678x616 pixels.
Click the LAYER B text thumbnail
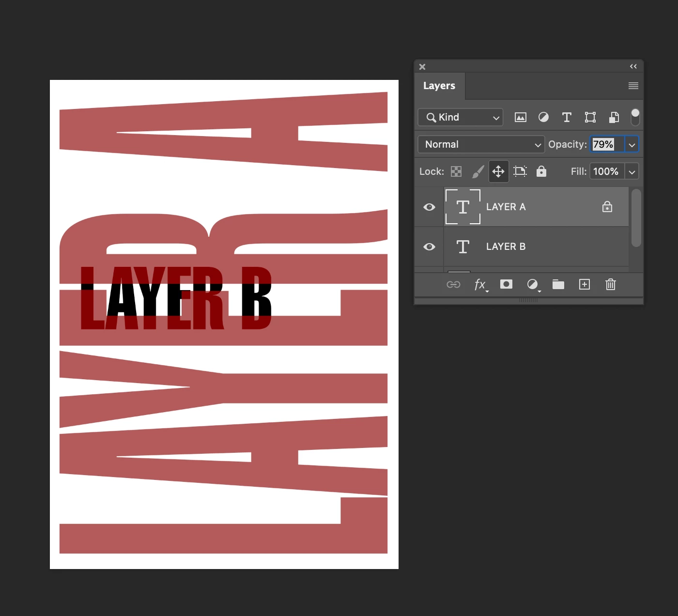coord(463,246)
